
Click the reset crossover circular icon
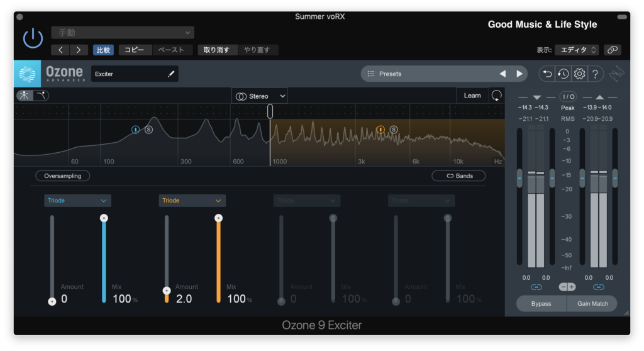point(497,96)
